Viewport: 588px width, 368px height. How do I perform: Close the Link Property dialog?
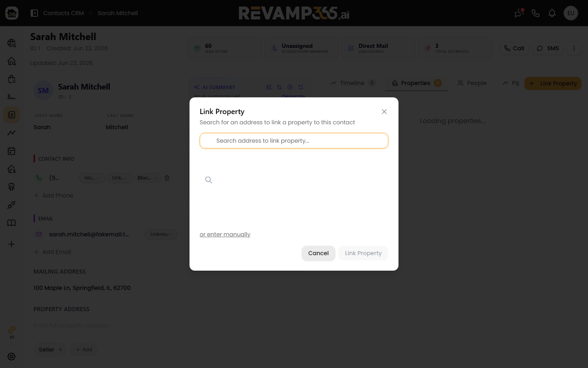point(384,112)
